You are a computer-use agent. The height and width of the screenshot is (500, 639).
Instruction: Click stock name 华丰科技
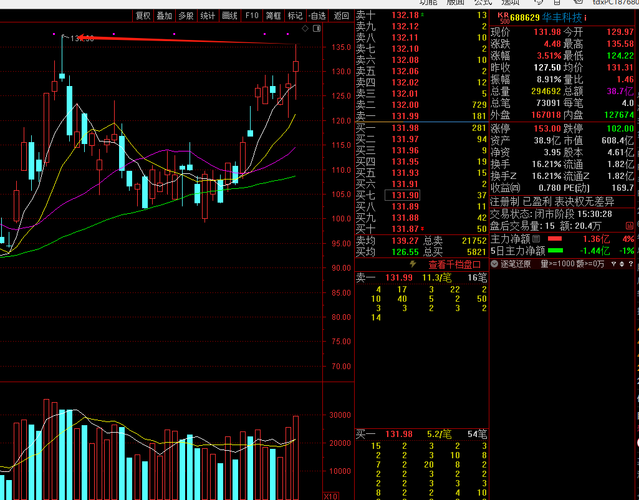[562, 18]
